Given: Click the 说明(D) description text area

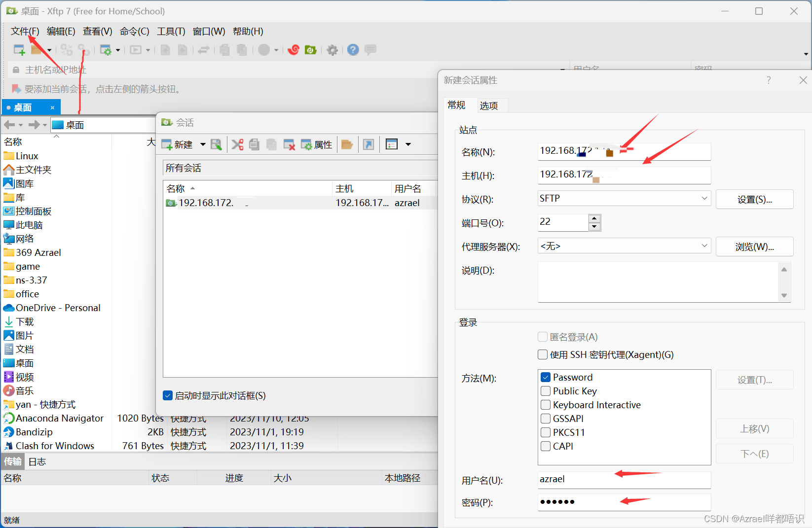Looking at the screenshot, I should point(659,282).
